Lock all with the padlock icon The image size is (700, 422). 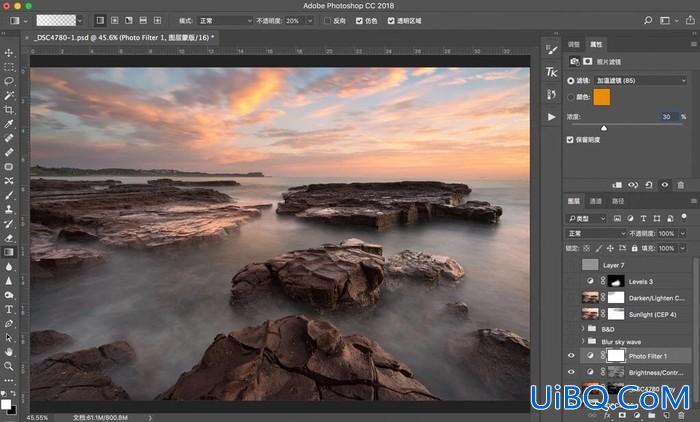(635, 248)
